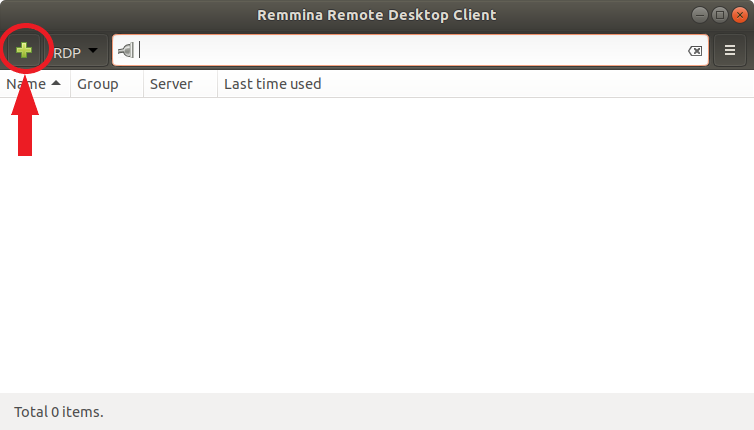Clear the quick connect field with backspace icon

click(695, 51)
